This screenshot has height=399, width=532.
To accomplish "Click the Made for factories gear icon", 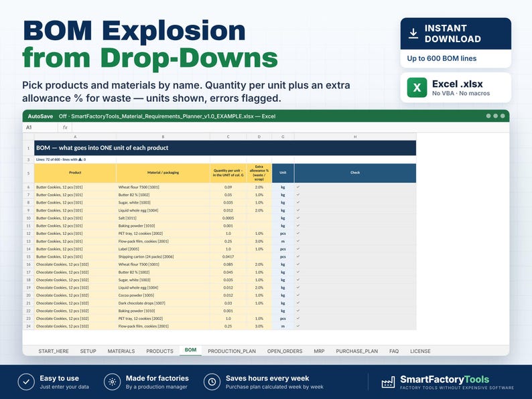I will point(113,382).
